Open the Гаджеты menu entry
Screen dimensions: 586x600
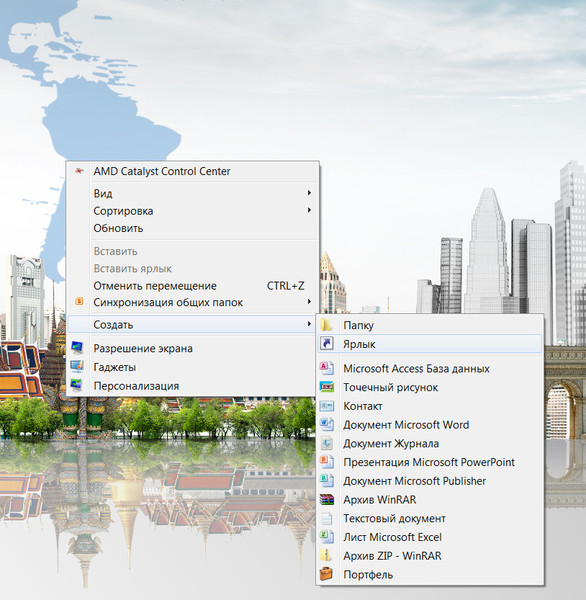191,367
